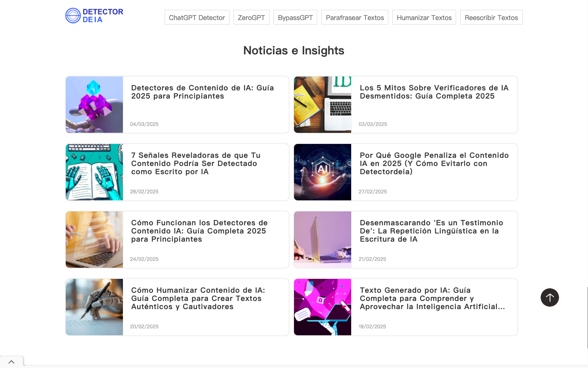
Task: Open the ChatGPT Detector nav item
Action: (197, 18)
